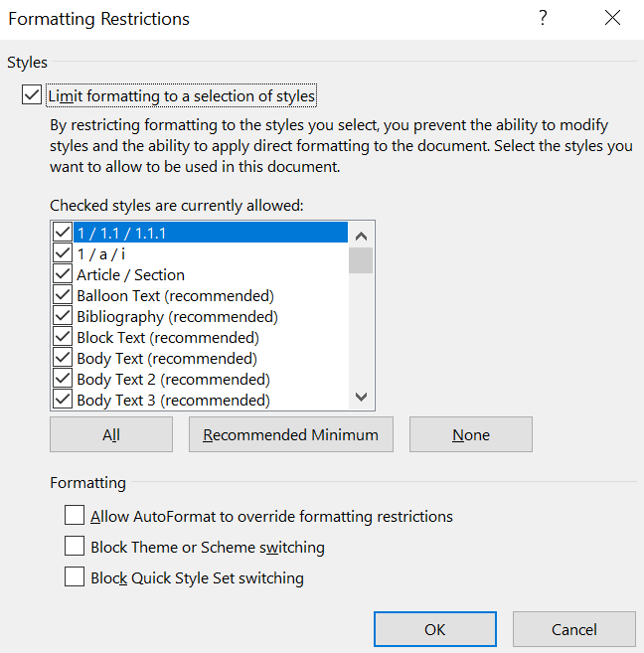Click the None button
The height and width of the screenshot is (653, 644).
(470, 434)
